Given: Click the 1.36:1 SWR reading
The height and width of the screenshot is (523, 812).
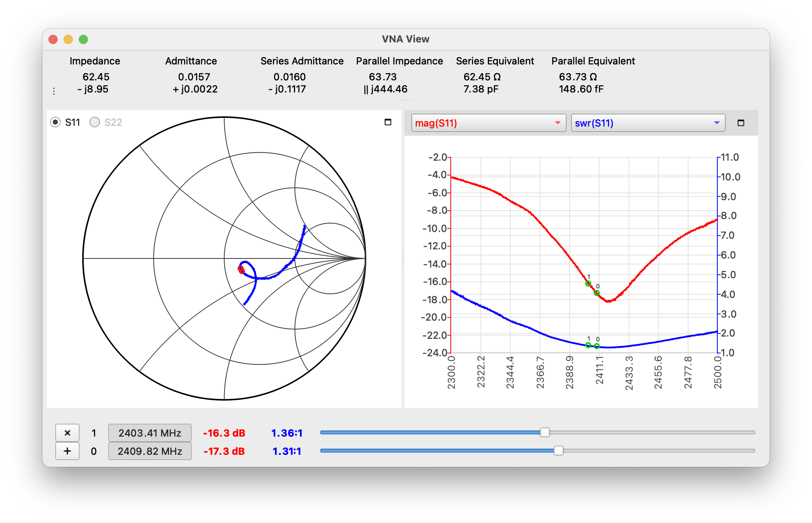Looking at the screenshot, I should [x=287, y=433].
